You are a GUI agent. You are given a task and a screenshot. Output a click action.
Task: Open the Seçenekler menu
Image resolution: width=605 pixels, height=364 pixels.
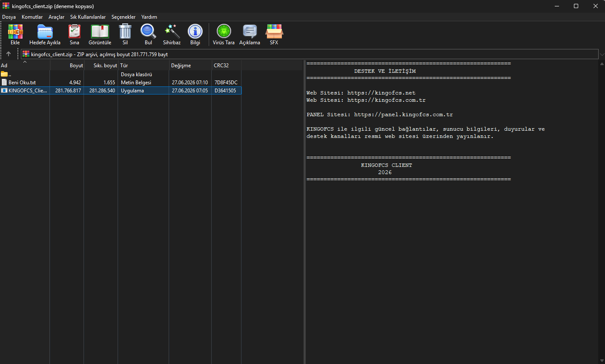coord(123,17)
